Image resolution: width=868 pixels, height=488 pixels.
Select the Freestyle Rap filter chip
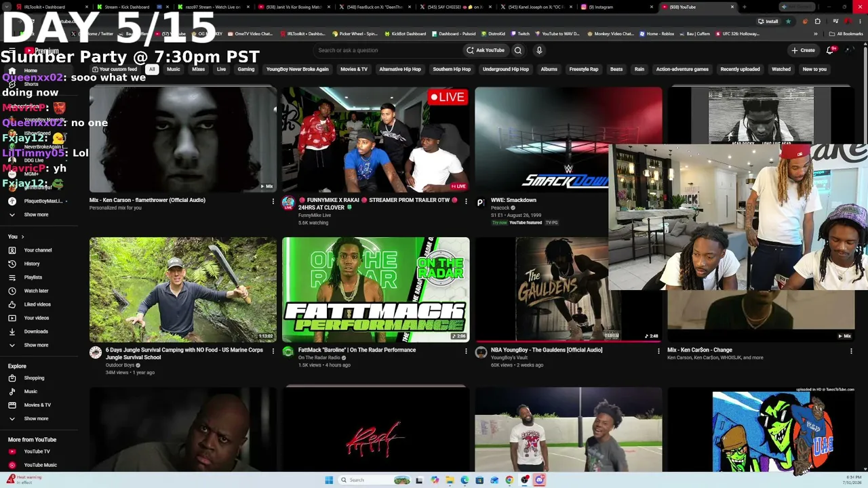(584, 69)
